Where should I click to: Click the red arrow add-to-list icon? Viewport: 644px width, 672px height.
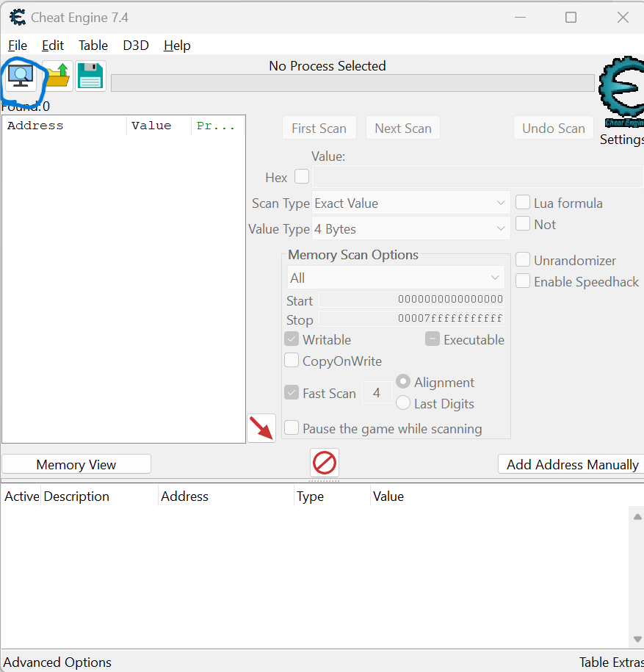click(x=261, y=428)
